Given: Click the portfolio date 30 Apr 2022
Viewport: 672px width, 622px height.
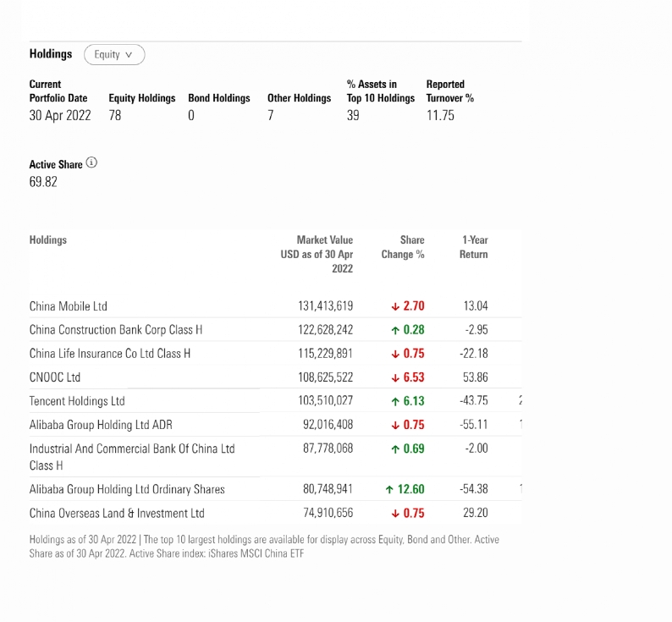Looking at the screenshot, I should pos(60,116).
